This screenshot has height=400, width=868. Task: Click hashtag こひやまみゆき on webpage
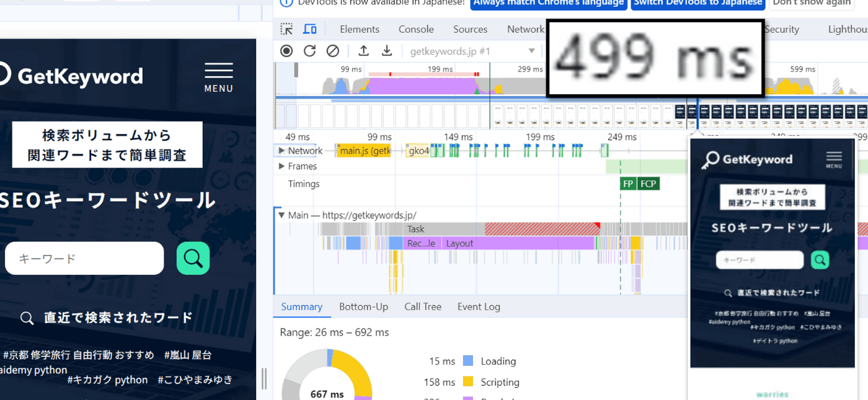pyautogui.click(x=195, y=380)
